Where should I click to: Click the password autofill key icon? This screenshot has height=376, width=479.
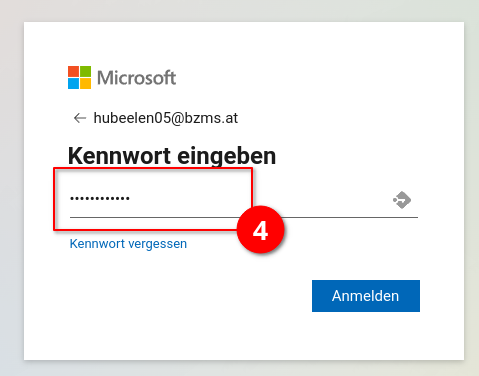[402, 200]
